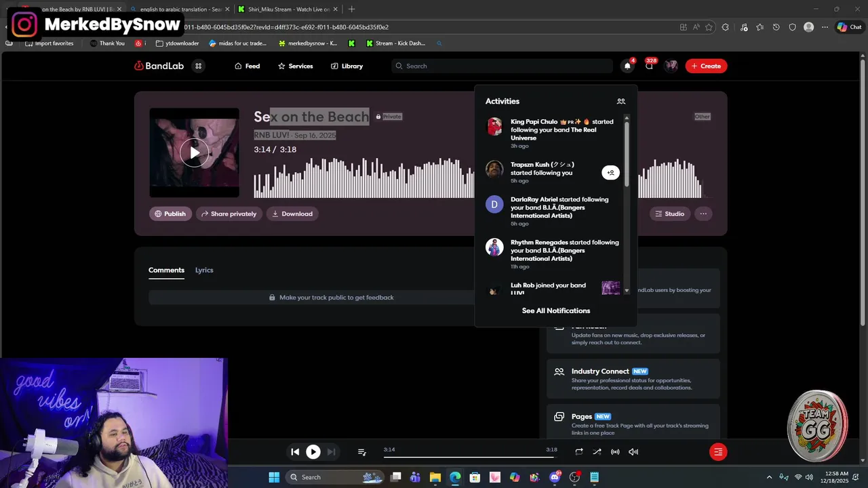The image size is (868, 488).
Task: Click the broadcast radio icon in player
Action: [615, 451]
